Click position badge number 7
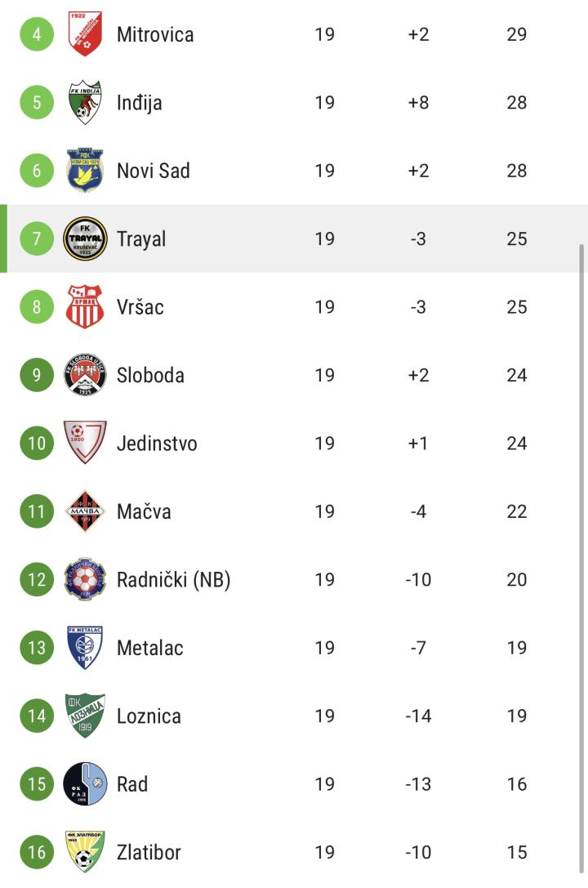Image resolution: width=588 pixels, height=888 pixels. [x=37, y=239]
